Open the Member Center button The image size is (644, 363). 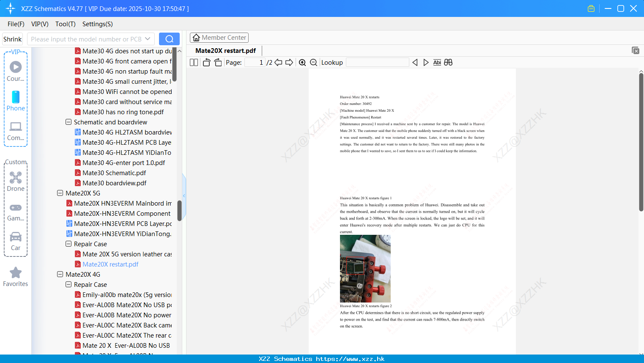click(219, 38)
